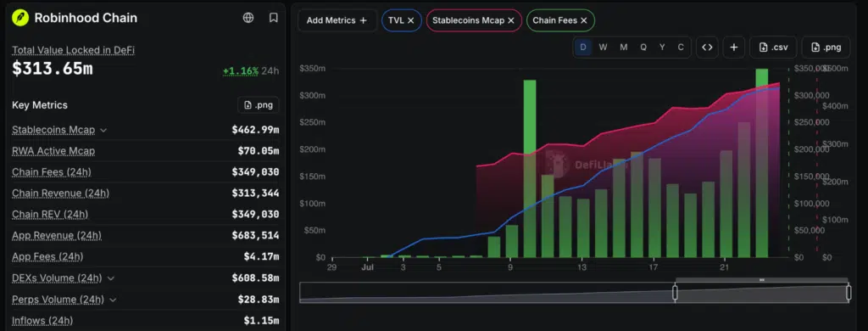
Task: Click the $462.99m stablecoins value
Action: (x=255, y=131)
